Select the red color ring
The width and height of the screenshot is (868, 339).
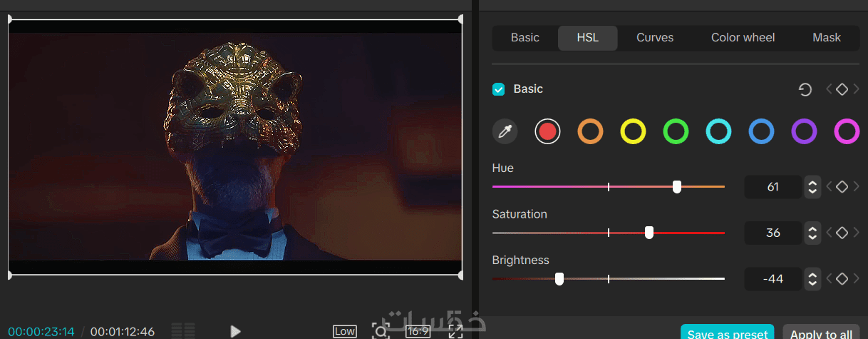point(547,131)
